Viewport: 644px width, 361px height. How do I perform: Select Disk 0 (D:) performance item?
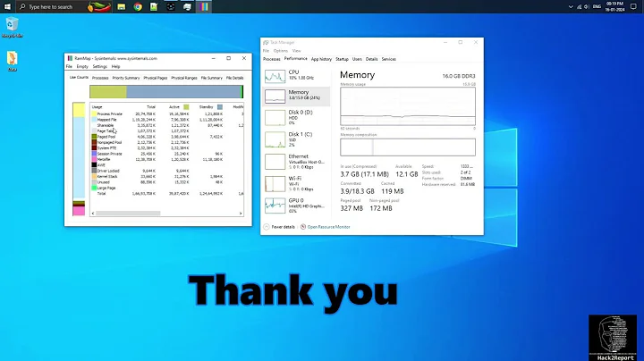point(296,117)
